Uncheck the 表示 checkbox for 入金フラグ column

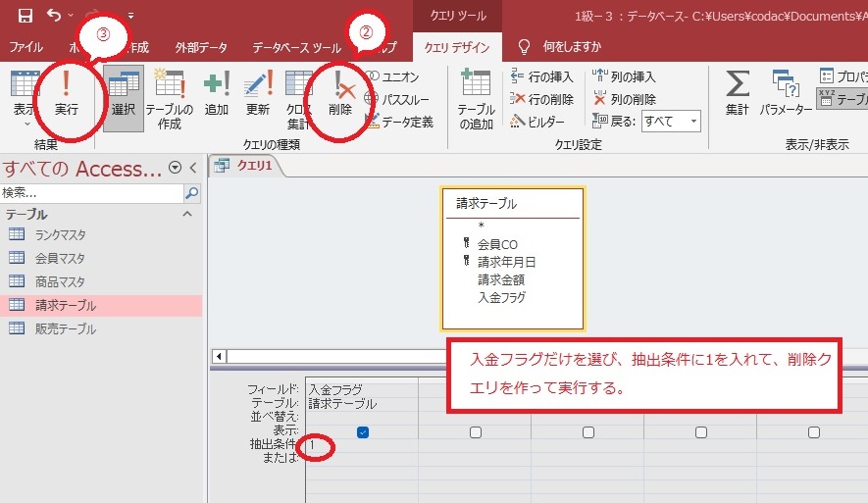click(x=362, y=432)
